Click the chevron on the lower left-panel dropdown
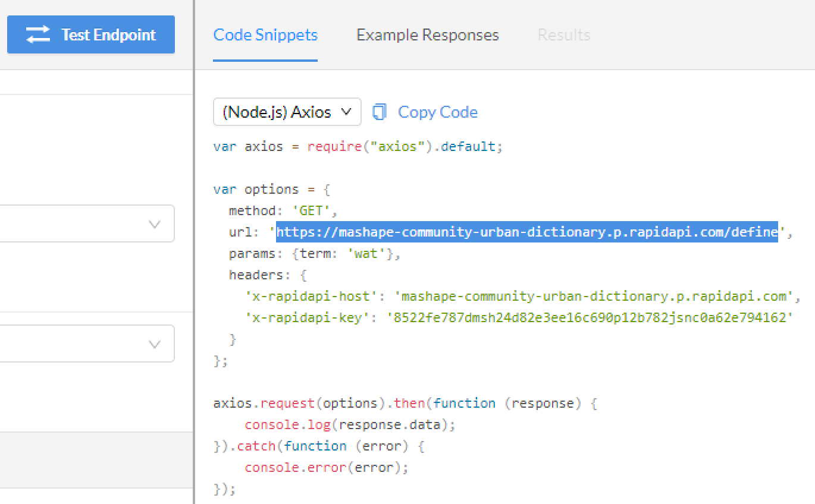Screen dimensions: 815x504 click(155, 344)
